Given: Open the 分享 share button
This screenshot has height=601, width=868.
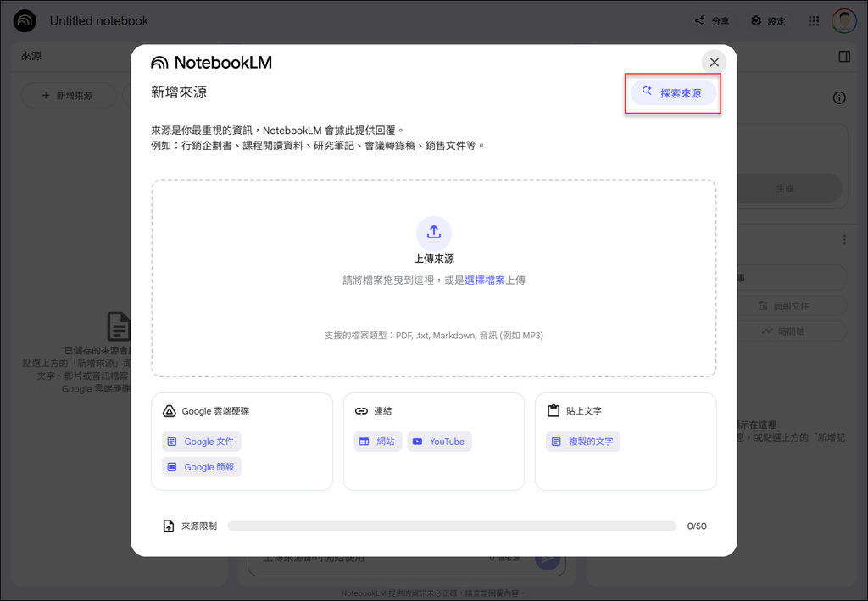Looking at the screenshot, I should (712, 21).
